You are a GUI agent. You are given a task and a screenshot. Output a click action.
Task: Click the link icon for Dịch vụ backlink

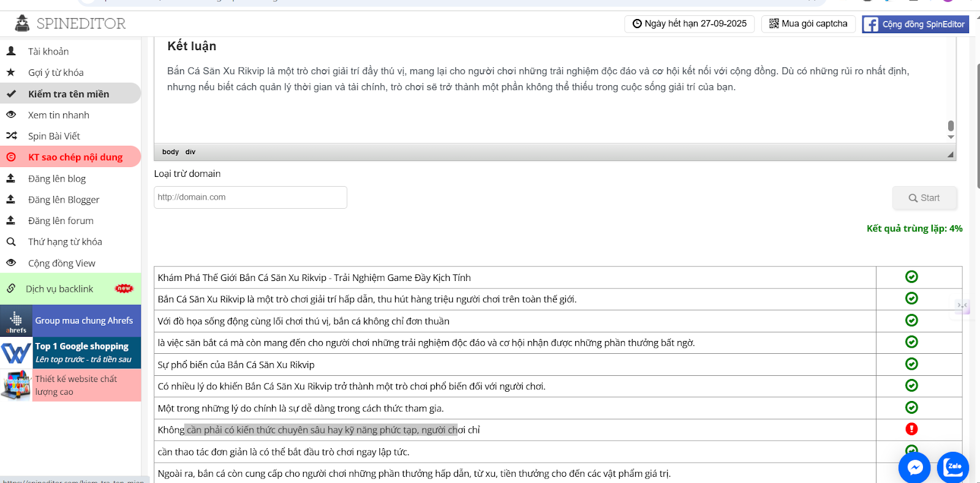[x=11, y=288]
